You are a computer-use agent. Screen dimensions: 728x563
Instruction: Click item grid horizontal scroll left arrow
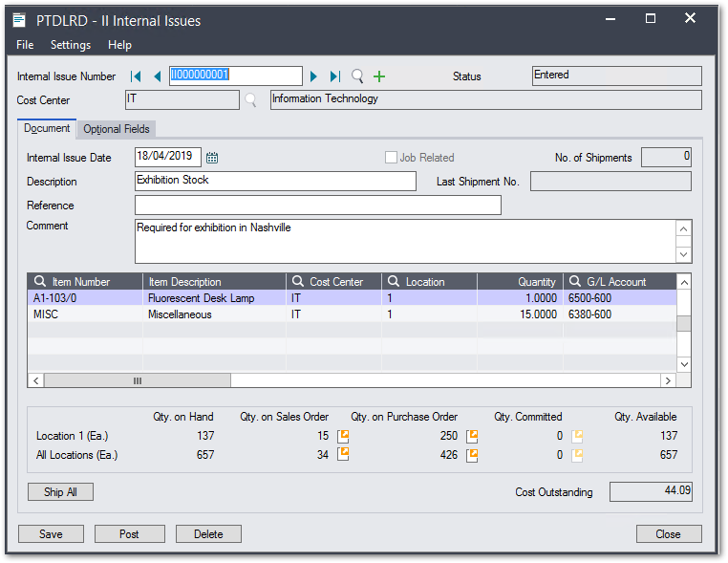(x=35, y=380)
